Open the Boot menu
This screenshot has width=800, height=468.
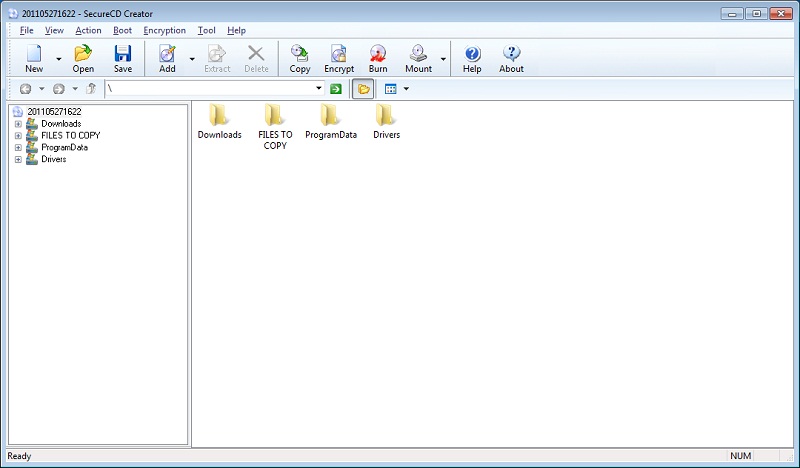click(x=122, y=30)
